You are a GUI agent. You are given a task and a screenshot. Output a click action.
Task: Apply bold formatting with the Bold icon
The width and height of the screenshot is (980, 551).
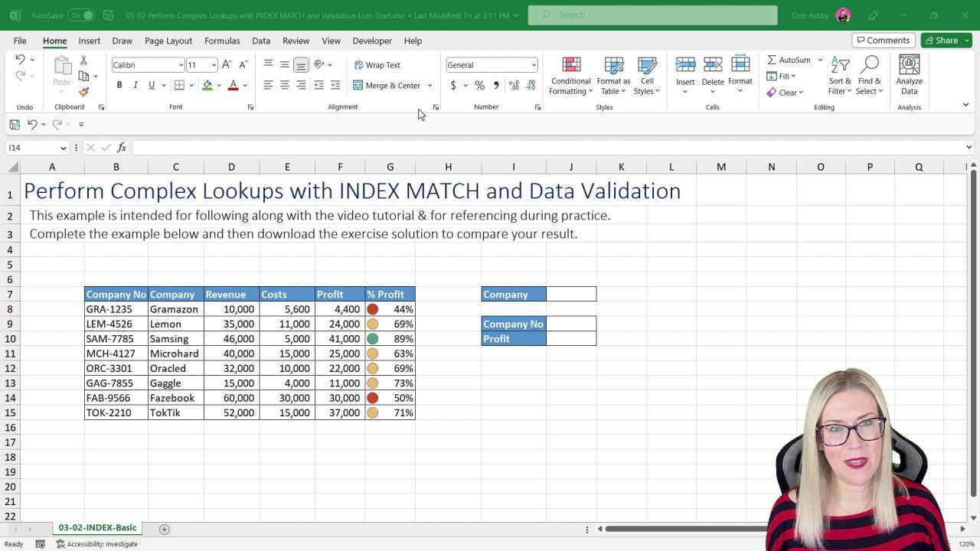point(119,84)
